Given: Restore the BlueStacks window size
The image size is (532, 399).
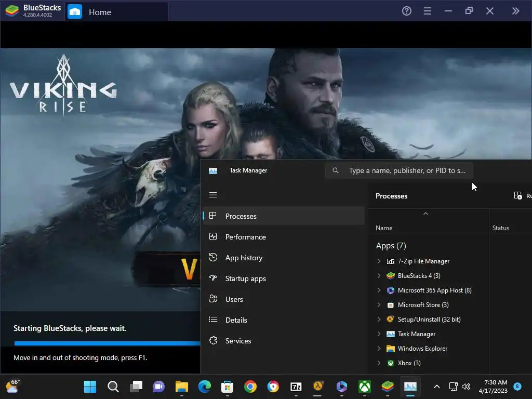Looking at the screenshot, I should (469, 11).
